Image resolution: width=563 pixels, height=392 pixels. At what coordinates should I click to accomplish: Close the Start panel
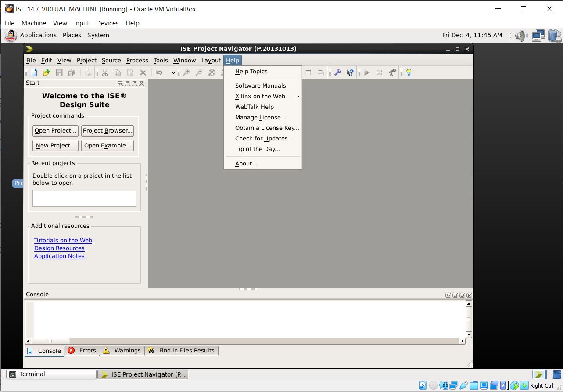pyautogui.click(x=141, y=83)
